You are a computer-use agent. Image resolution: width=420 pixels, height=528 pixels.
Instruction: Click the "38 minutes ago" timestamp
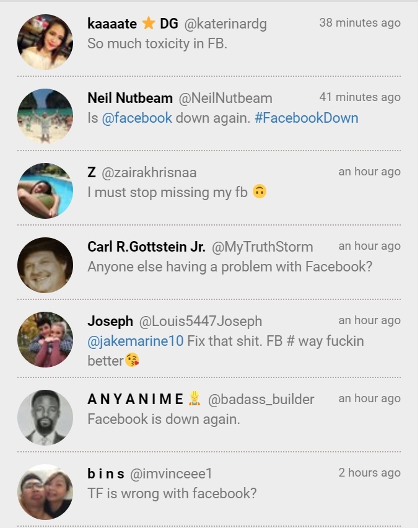[359, 23]
